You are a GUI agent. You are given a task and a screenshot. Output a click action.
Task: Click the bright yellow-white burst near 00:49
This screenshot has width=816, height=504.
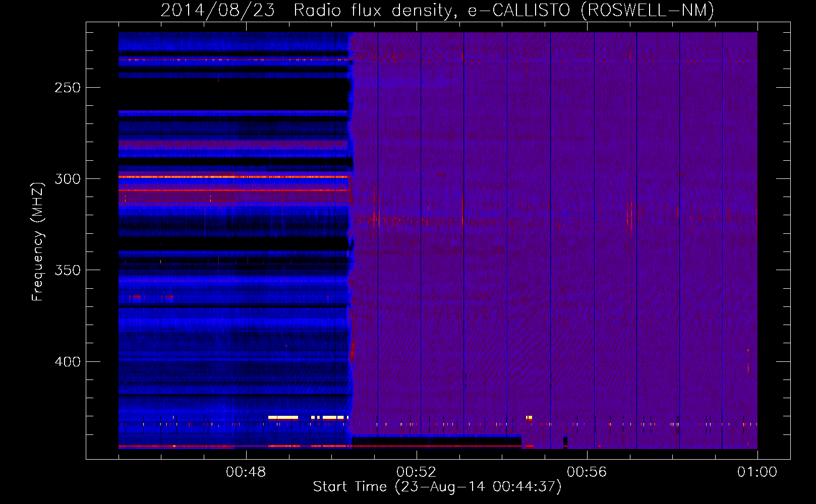[x=283, y=417]
